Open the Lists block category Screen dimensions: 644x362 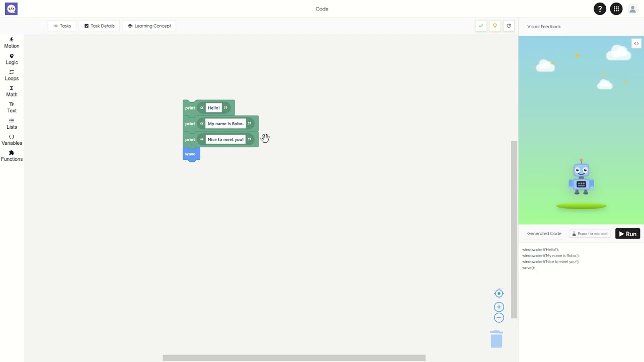[x=12, y=124]
